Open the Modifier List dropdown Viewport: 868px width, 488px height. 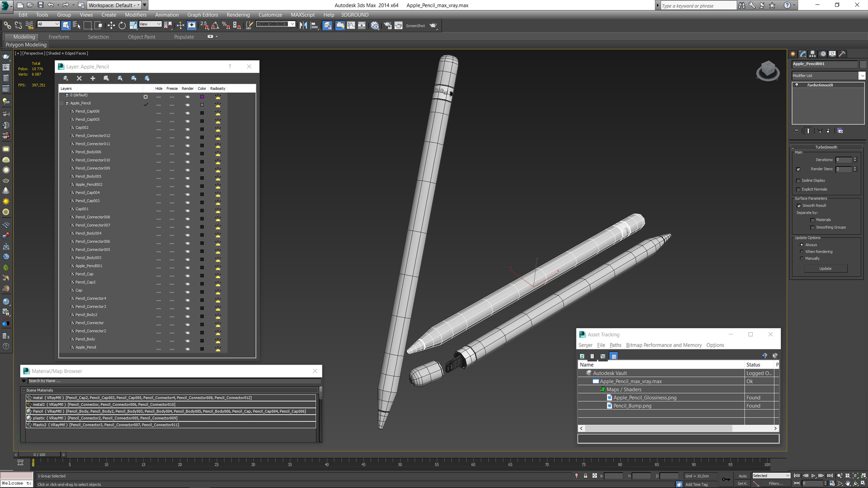pos(862,75)
